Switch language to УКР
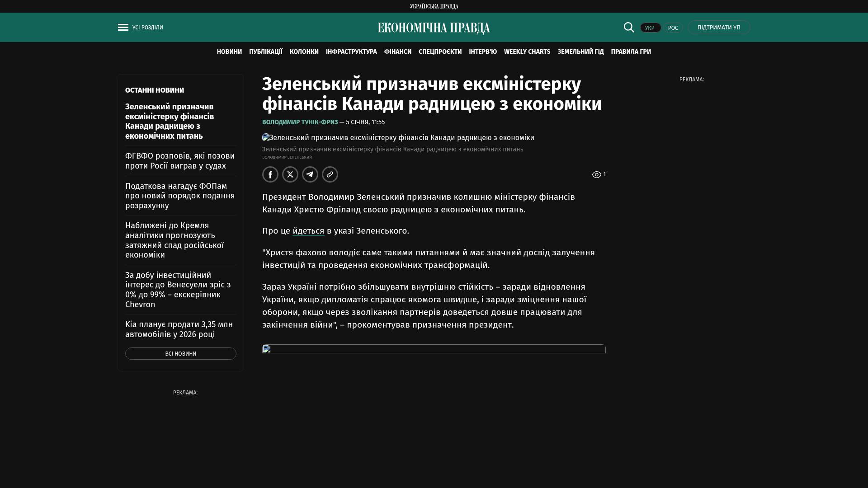Viewport: 868px width, 488px height. (x=650, y=28)
